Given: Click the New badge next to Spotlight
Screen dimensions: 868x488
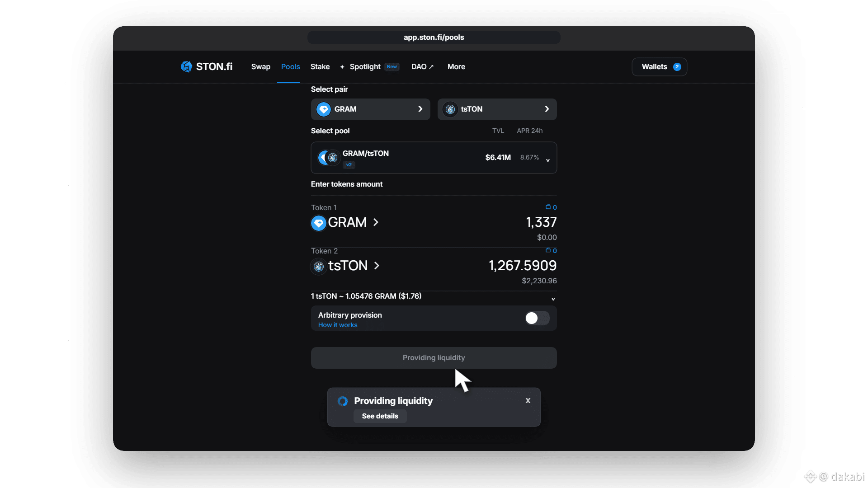Looking at the screenshot, I should click(392, 67).
